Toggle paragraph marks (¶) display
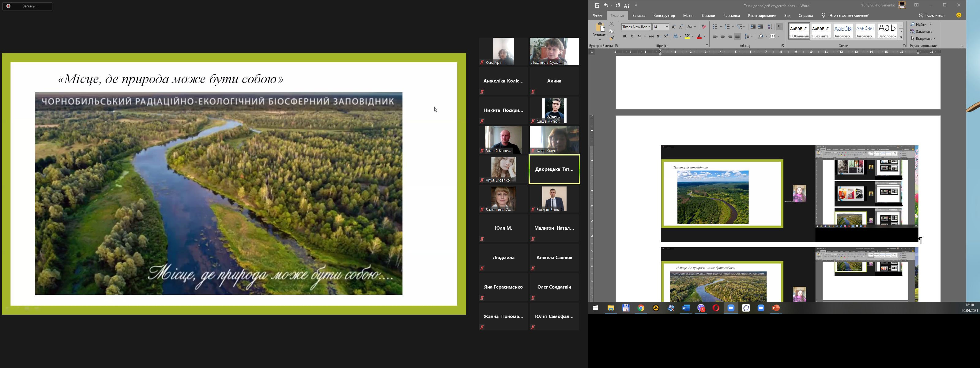Screen dimensions: 980x368 779,27
